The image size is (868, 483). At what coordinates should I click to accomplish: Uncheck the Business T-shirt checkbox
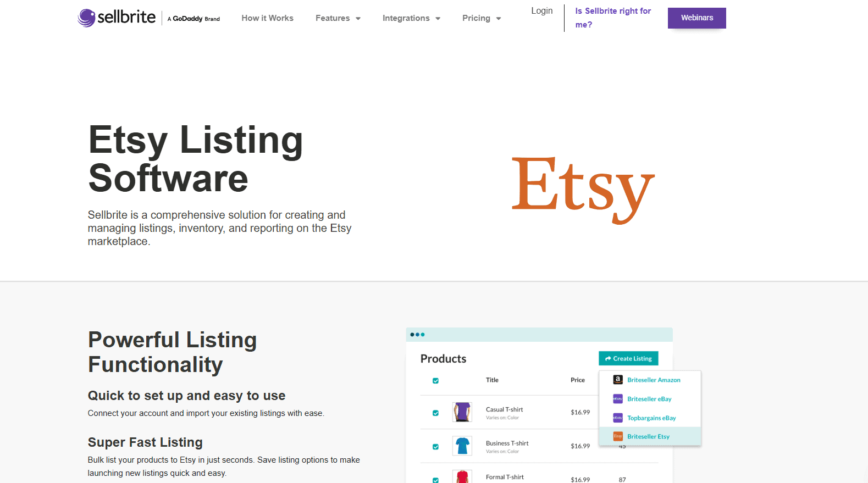(x=435, y=447)
